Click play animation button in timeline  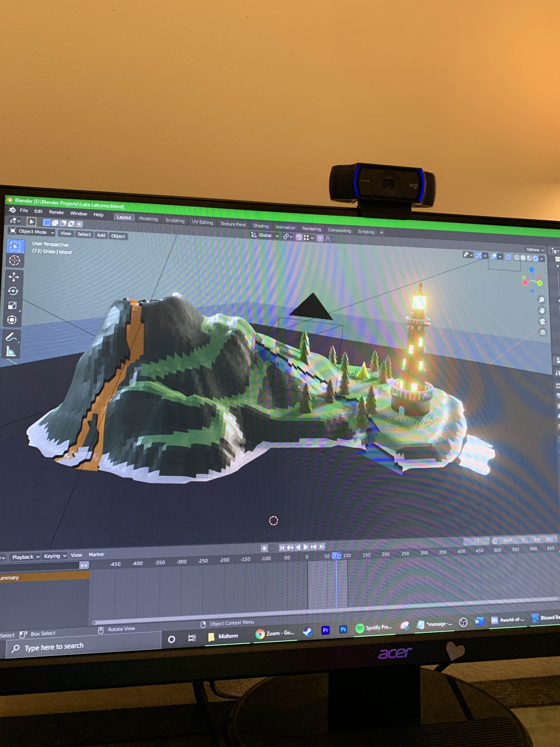(306, 547)
